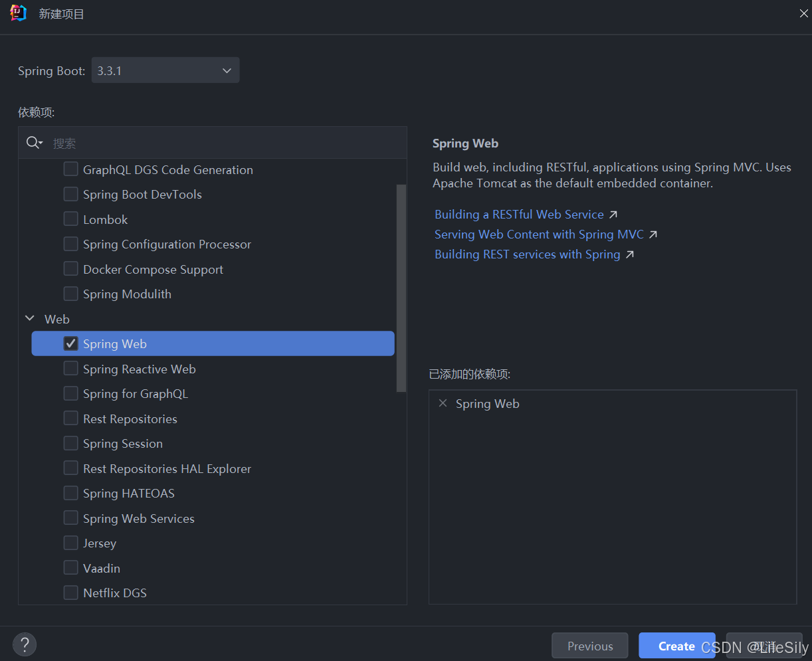Enable the Spring Session checkbox
Viewport: 812px width, 661px height.
pyautogui.click(x=70, y=443)
